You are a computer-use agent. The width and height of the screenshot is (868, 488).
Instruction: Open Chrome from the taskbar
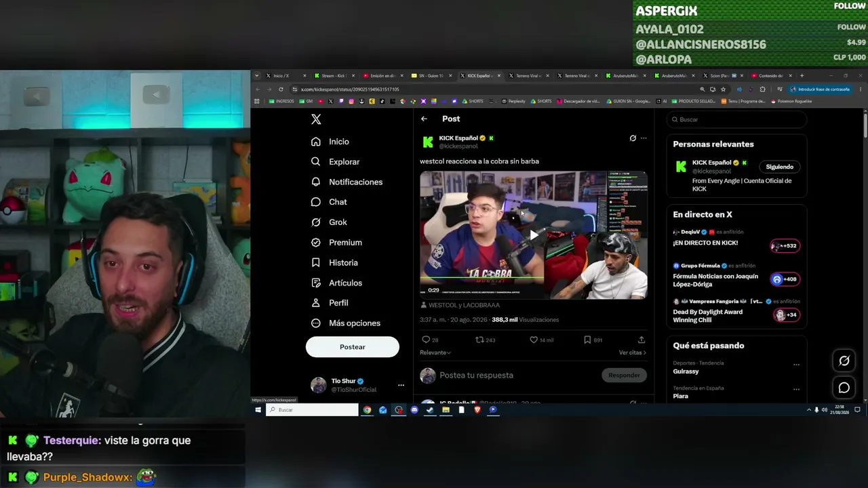[367, 410]
